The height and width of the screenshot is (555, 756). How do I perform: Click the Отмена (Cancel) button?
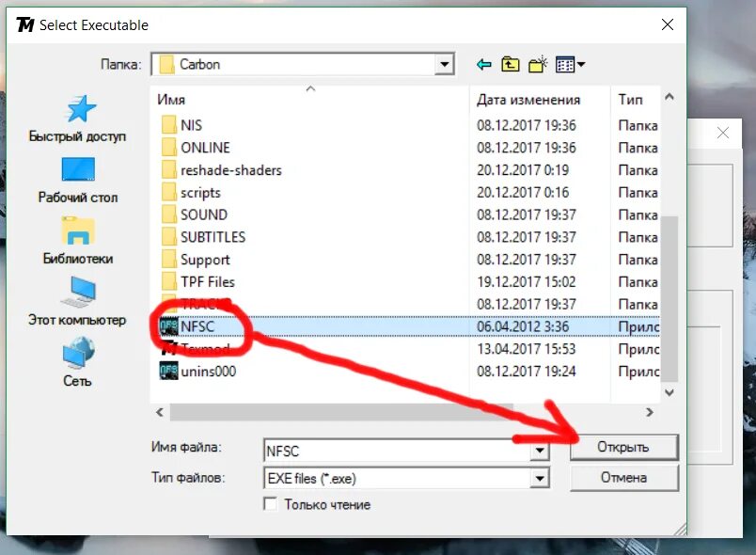tap(624, 478)
